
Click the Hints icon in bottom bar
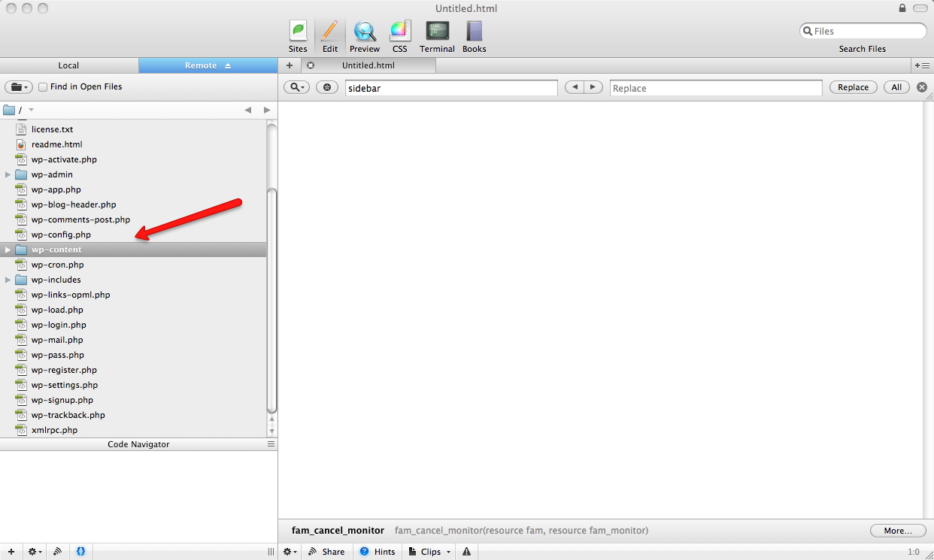point(378,552)
